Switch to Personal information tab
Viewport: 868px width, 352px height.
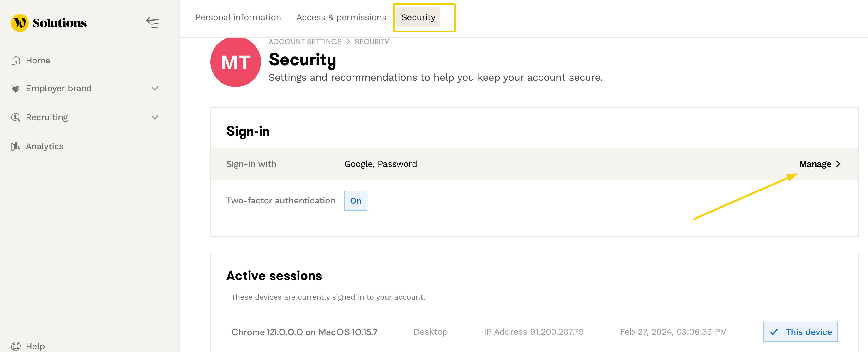pos(238,17)
